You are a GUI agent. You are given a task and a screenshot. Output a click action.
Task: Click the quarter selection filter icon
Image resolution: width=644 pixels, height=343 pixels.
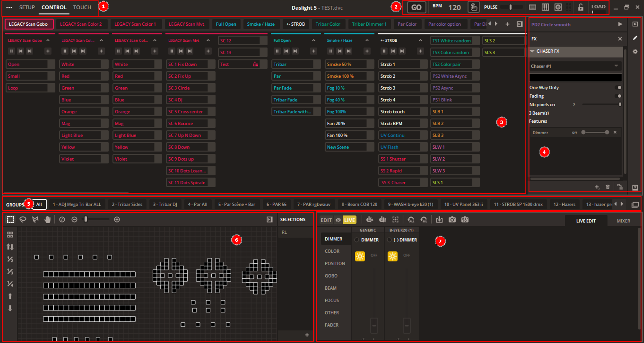[10, 284]
